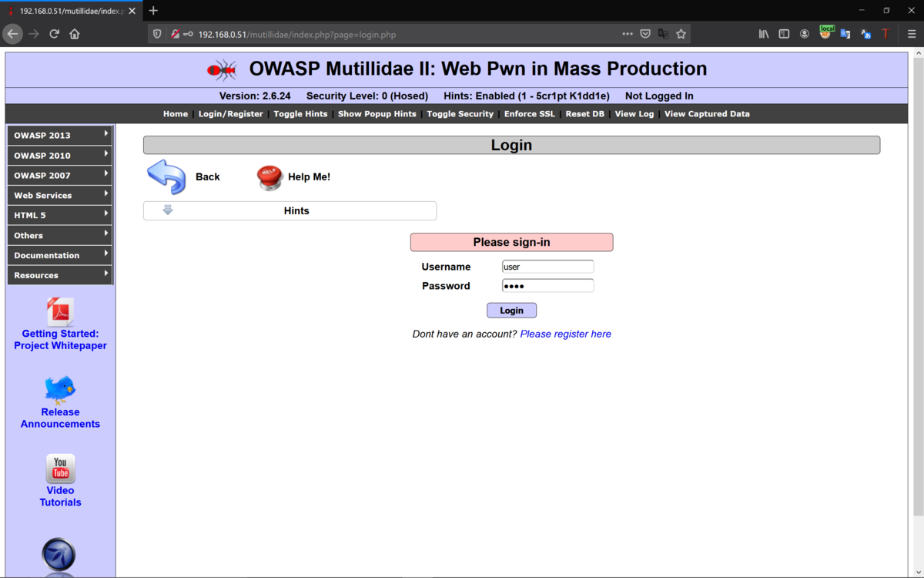Click the blue Back arrow icon
Image resolution: width=924 pixels, height=578 pixels.
[x=166, y=176]
